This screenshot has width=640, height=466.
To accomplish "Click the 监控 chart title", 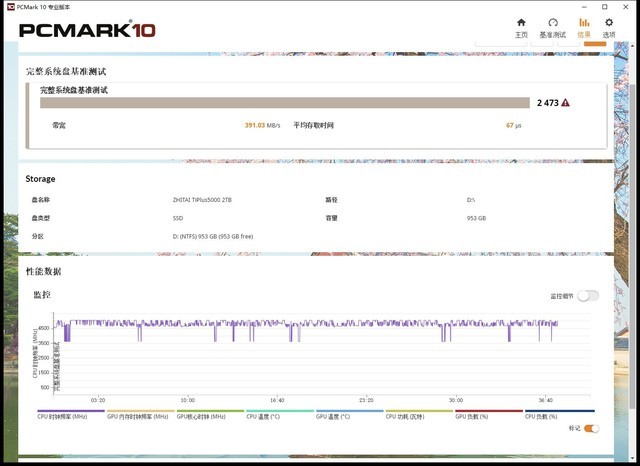I will point(42,295).
